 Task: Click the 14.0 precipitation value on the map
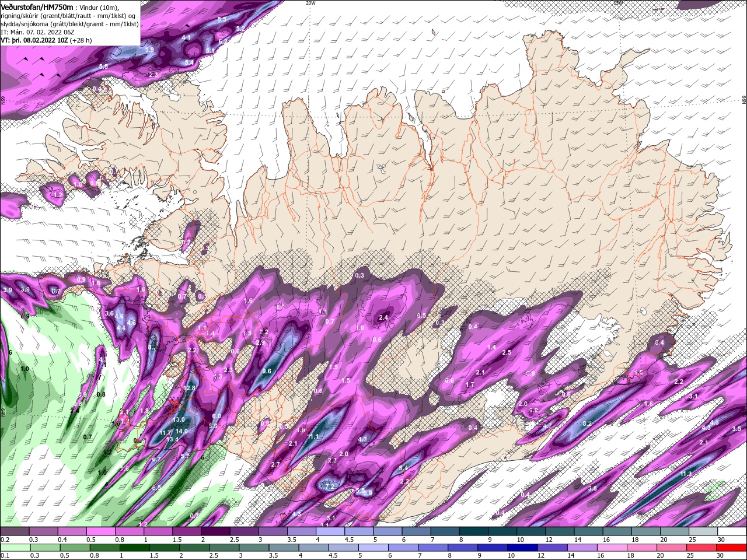click(x=181, y=431)
